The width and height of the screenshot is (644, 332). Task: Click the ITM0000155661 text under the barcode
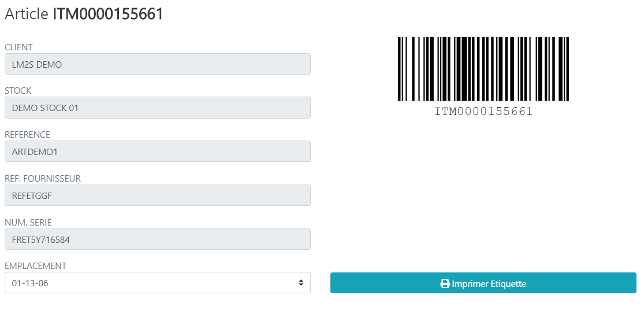tap(483, 112)
